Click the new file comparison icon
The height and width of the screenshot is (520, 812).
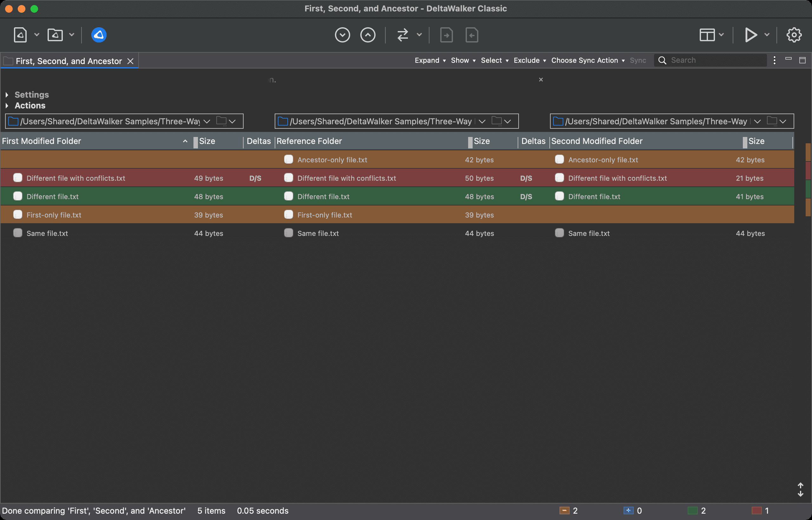[x=20, y=35]
